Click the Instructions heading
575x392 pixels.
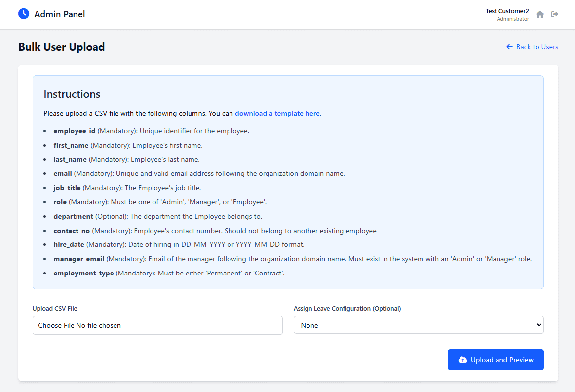click(x=72, y=94)
